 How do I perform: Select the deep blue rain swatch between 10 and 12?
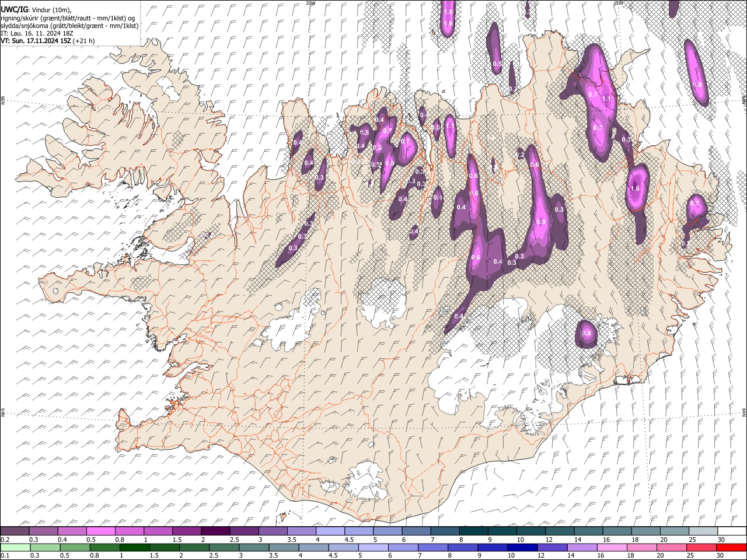tap(522, 547)
